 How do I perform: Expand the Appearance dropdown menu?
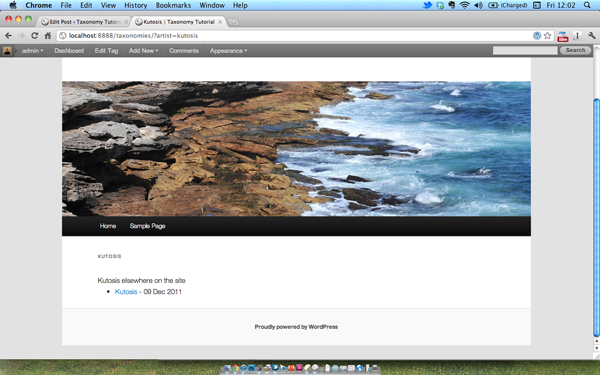click(228, 51)
